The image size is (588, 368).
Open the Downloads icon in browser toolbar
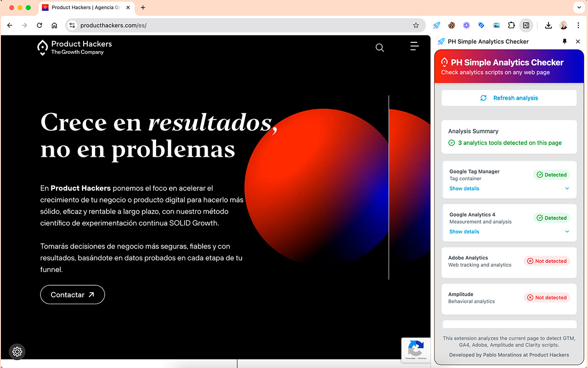[548, 25]
